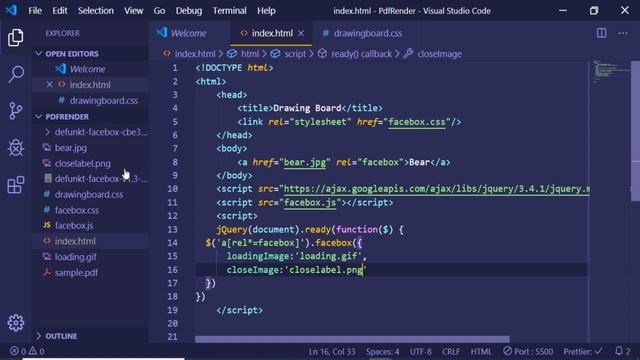The height and width of the screenshot is (360, 640).
Task: Follow the googleapis jquery URL link
Action: [x=436, y=189]
